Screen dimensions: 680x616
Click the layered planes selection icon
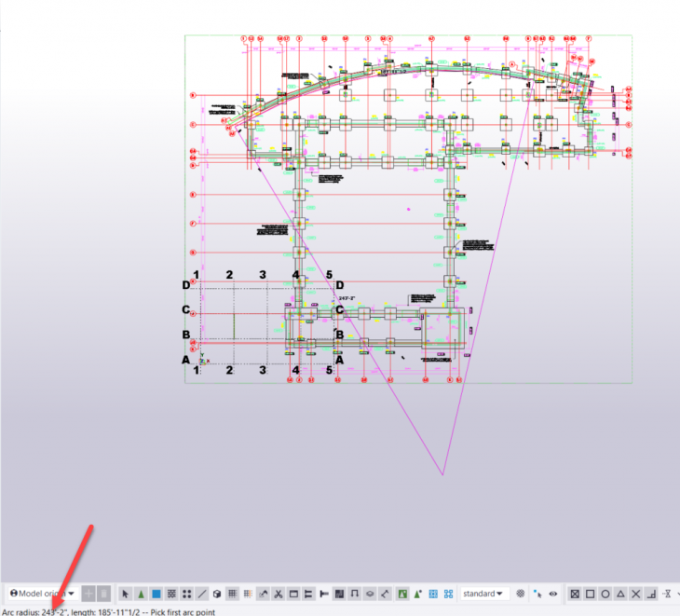pyautogui.click(x=370, y=594)
